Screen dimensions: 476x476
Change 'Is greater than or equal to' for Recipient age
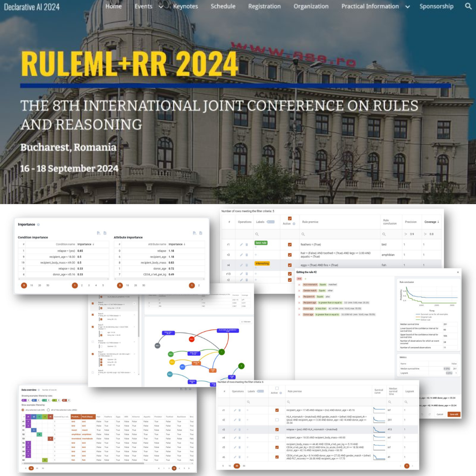[330, 303]
